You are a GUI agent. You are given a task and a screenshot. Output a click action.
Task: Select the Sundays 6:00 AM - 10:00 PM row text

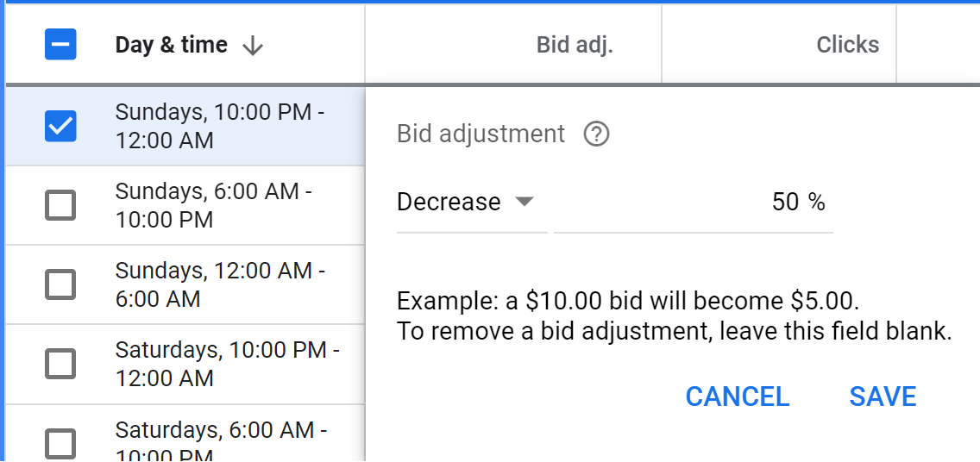[x=213, y=205]
